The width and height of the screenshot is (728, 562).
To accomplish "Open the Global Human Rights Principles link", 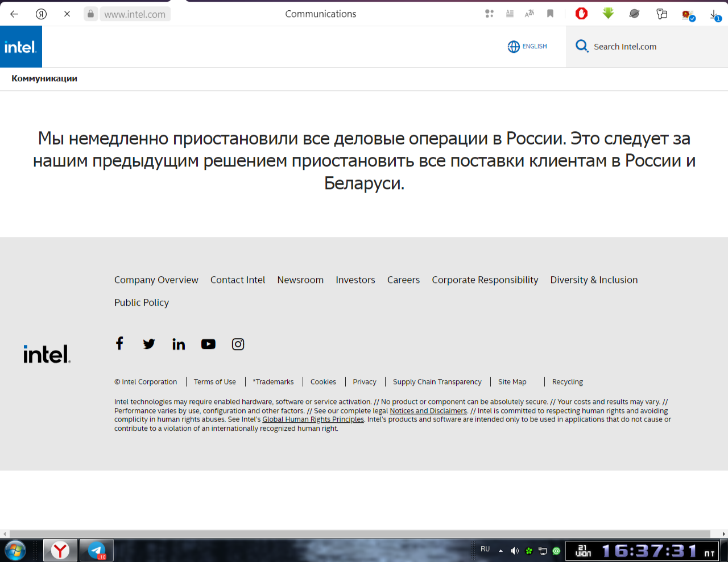I will [x=313, y=419].
